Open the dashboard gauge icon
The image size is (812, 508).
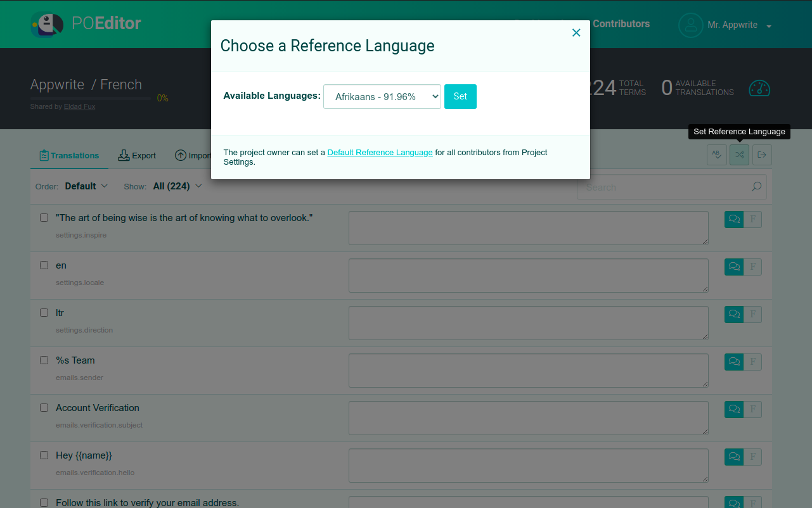pos(759,88)
